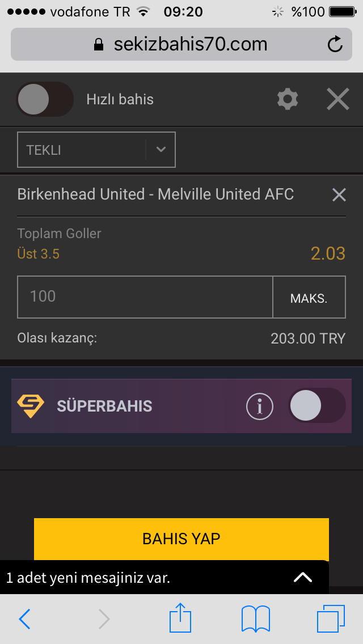Remove Birkenhead United bet selection
The image size is (363, 644).
point(339,194)
